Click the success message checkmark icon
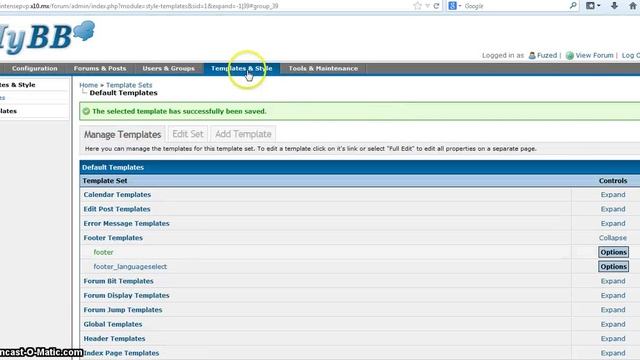Viewport: 640px width, 360px height. click(86, 111)
